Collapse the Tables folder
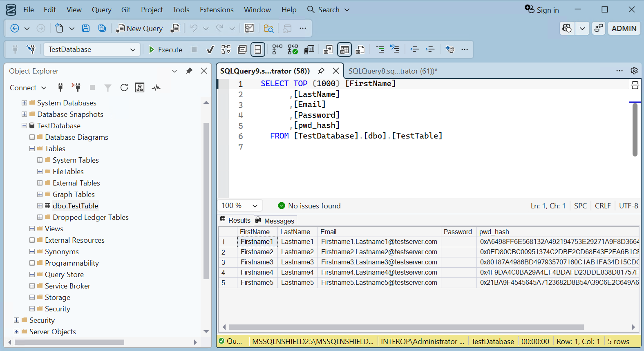This screenshot has width=644, height=351. (32, 149)
